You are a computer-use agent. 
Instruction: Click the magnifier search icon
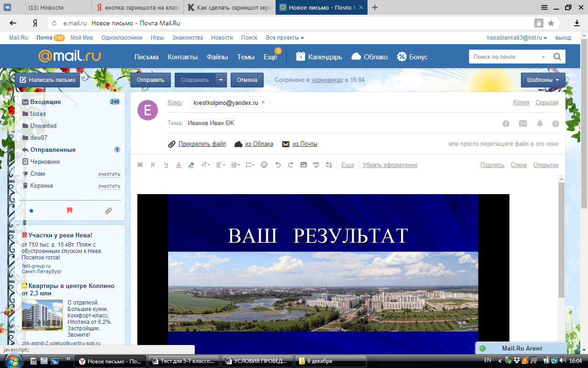557,57
